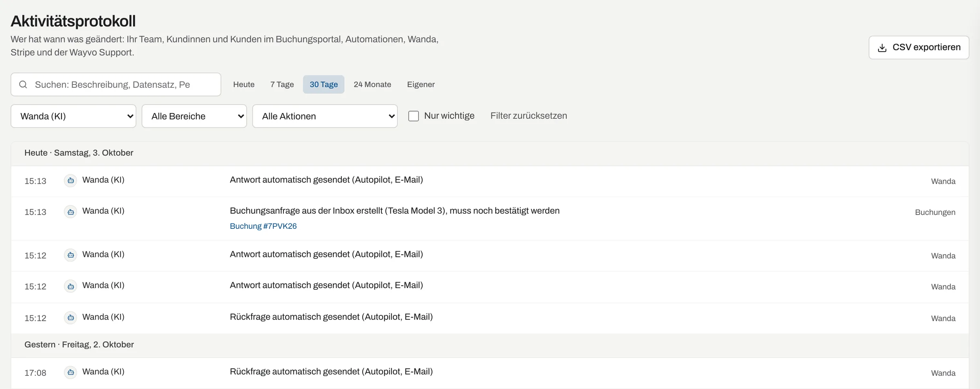
Task: Click the Buchungen area label
Action: 935,212
